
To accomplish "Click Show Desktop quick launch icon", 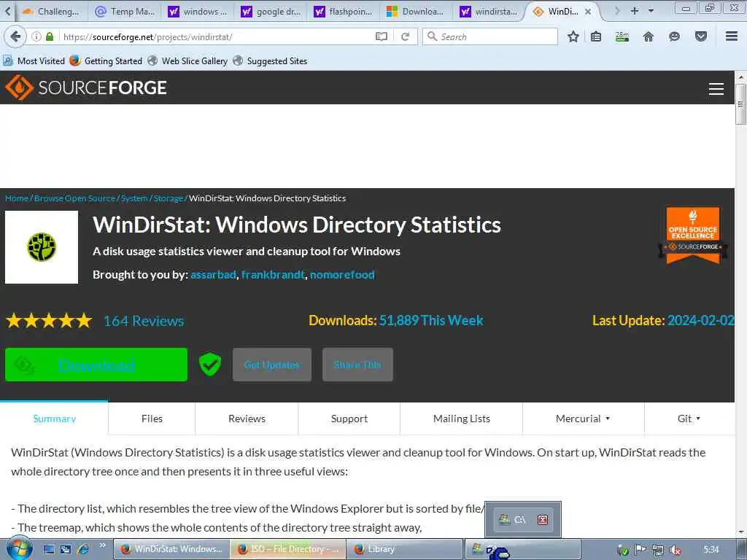I will [49, 549].
